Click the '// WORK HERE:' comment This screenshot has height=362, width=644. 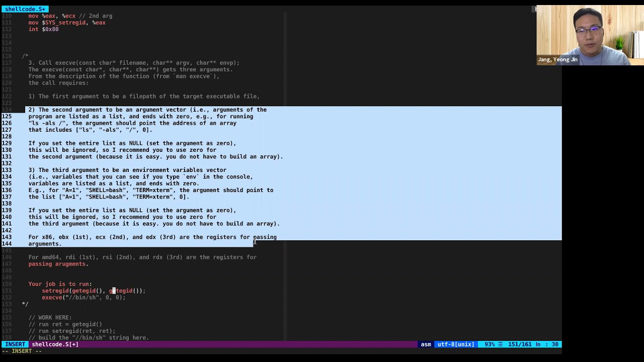50,317
